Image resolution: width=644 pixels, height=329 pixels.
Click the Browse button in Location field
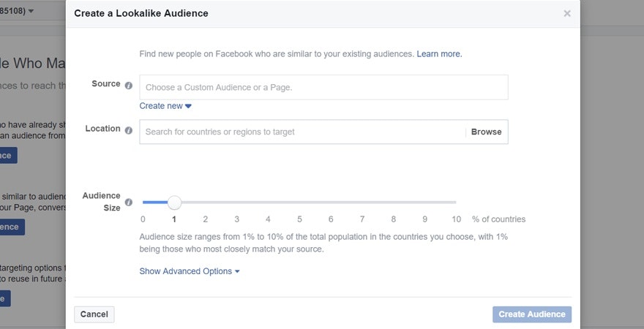tap(486, 132)
